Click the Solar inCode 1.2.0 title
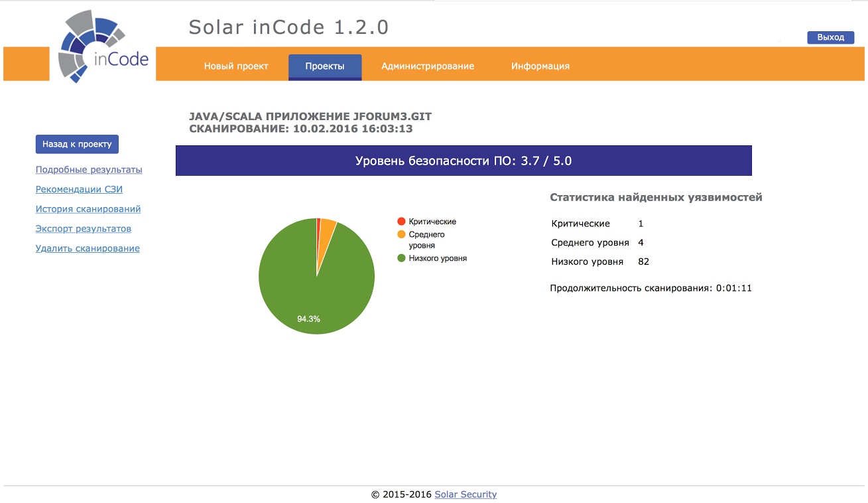Screen dimensions: 868x503 [x=288, y=27]
